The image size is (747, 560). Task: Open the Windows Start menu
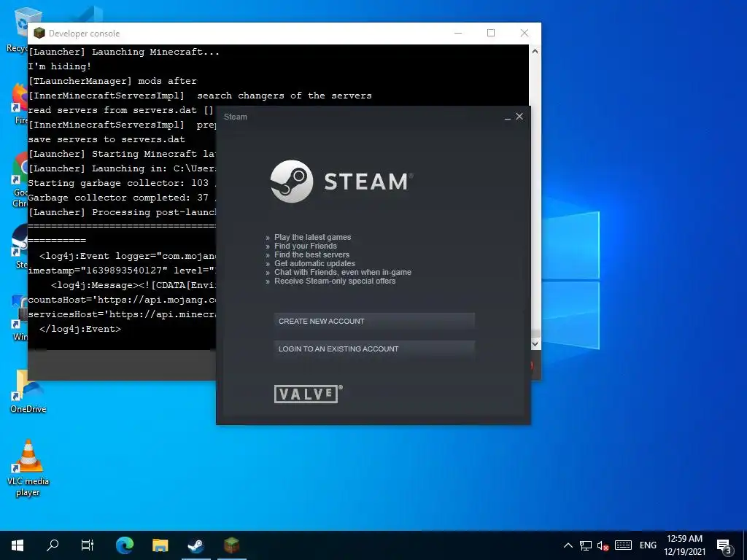point(18,545)
